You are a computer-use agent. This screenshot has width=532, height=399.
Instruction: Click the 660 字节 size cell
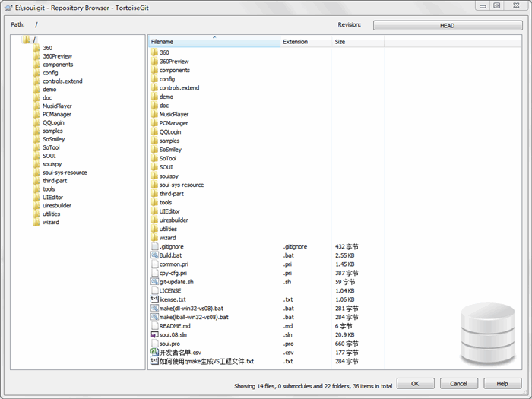click(347, 344)
